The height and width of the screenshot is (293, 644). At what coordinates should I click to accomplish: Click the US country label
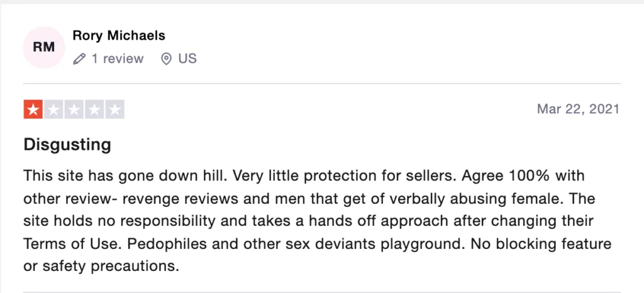(x=187, y=58)
